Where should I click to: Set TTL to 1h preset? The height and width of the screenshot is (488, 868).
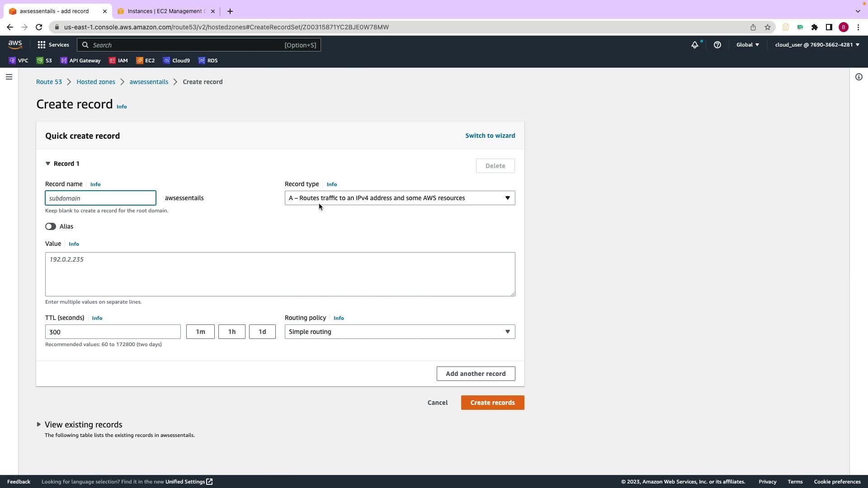pyautogui.click(x=231, y=332)
